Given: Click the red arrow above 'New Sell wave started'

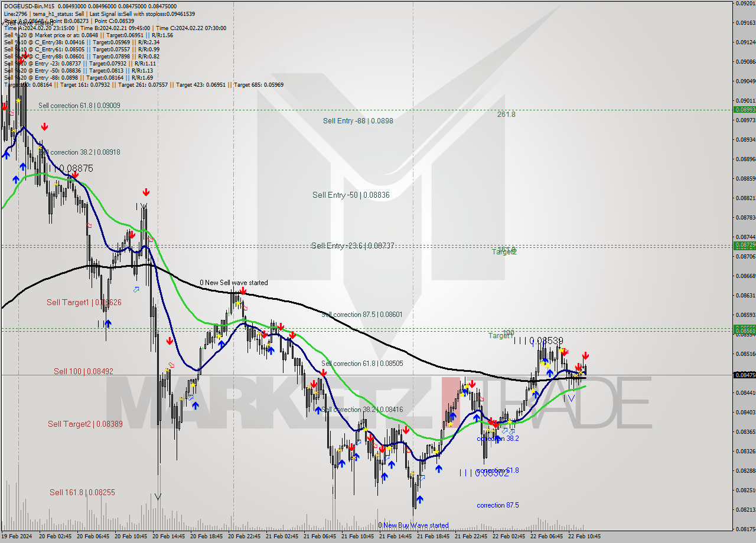Looking at the screenshot, I should [243, 291].
